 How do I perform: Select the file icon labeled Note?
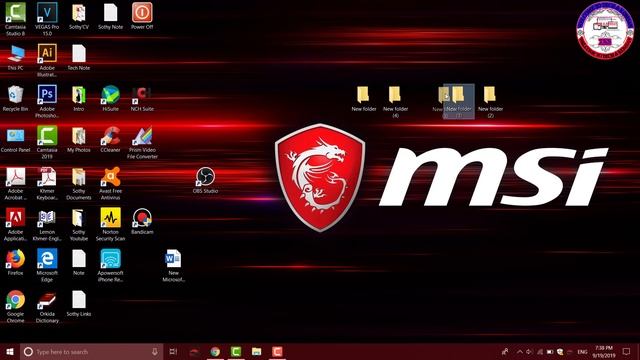point(79,259)
